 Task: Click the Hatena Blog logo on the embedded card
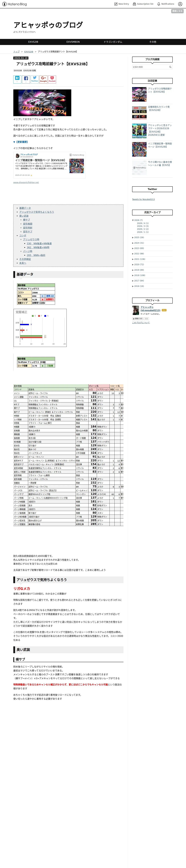click(x=77, y=155)
